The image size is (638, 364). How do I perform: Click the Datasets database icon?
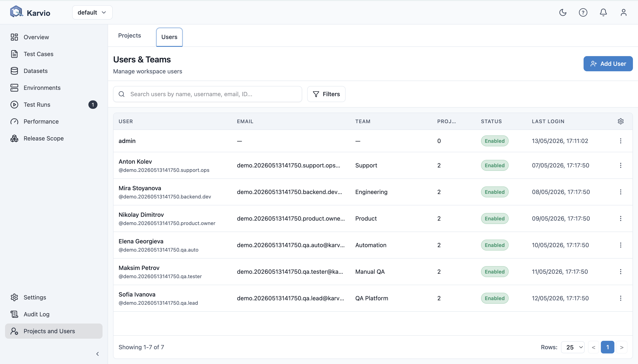[x=14, y=71]
